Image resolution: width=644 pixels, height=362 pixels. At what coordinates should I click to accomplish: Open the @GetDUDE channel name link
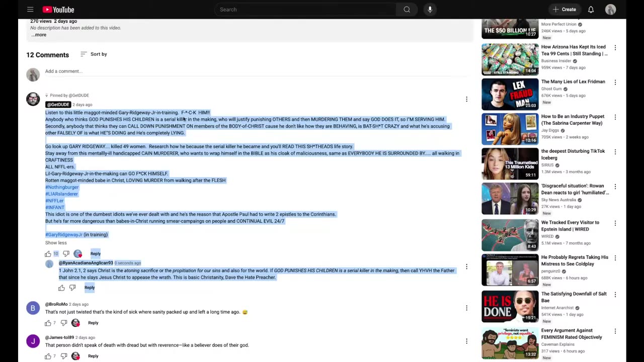pos(58,105)
